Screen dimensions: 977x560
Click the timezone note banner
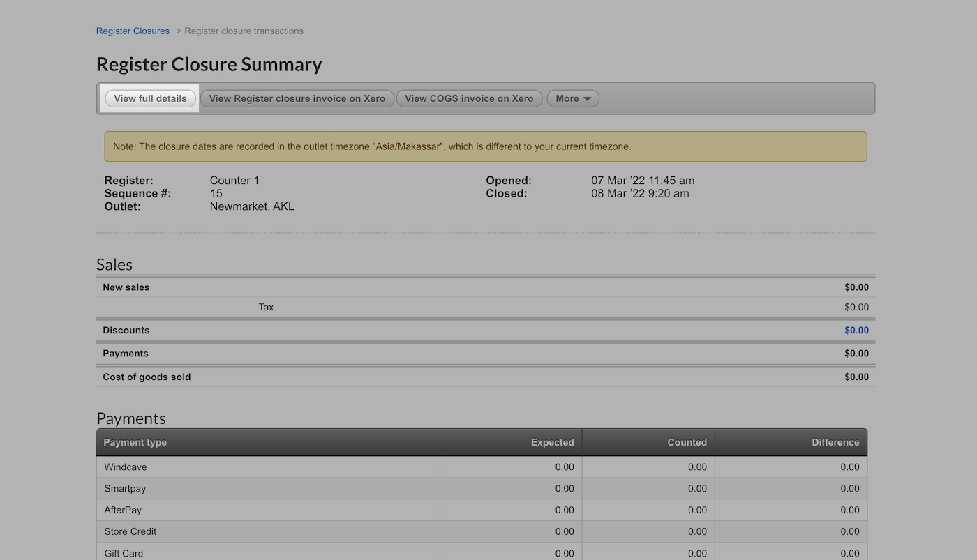[485, 146]
